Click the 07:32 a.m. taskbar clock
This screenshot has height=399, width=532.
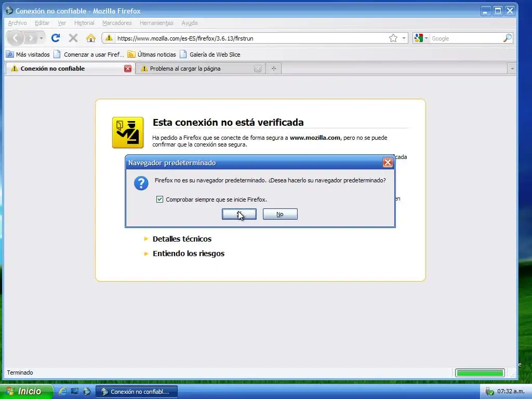pos(511,391)
